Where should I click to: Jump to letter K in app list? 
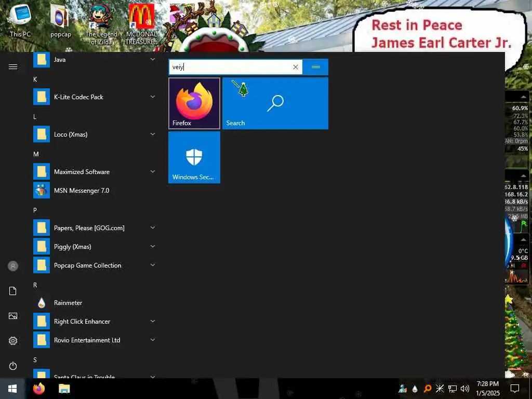pos(35,79)
